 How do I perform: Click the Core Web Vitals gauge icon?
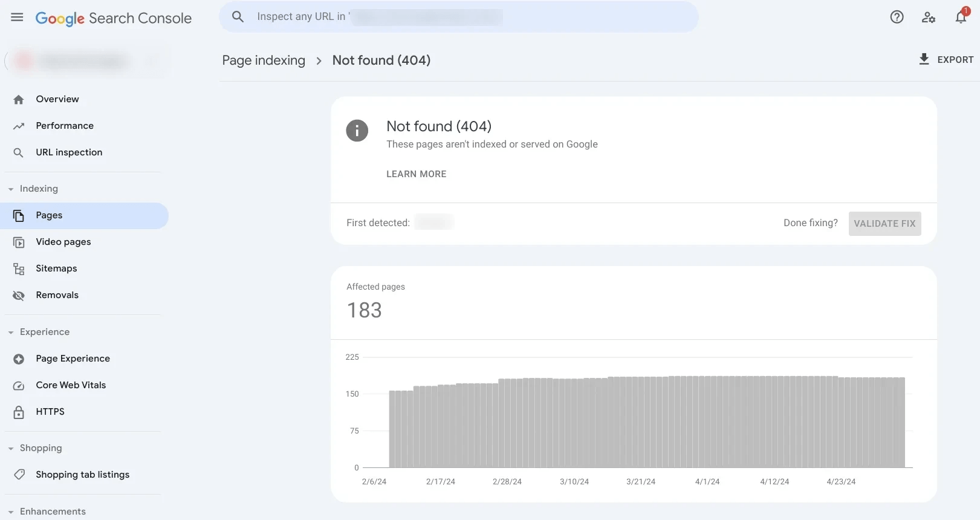point(19,385)
